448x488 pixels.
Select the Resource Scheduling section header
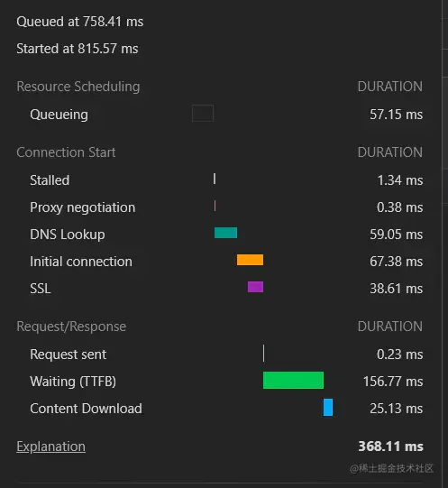click(78, 87)
